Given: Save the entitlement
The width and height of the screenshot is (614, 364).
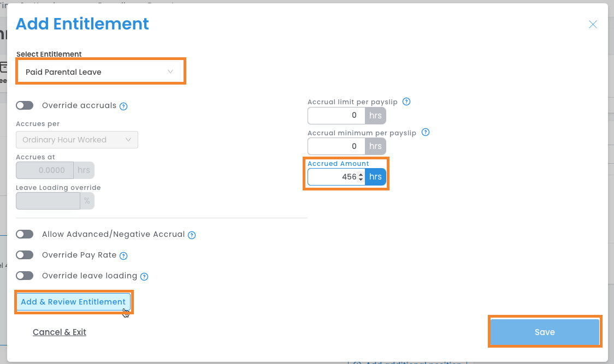Looking at the screenshot, I should point(545,332).
